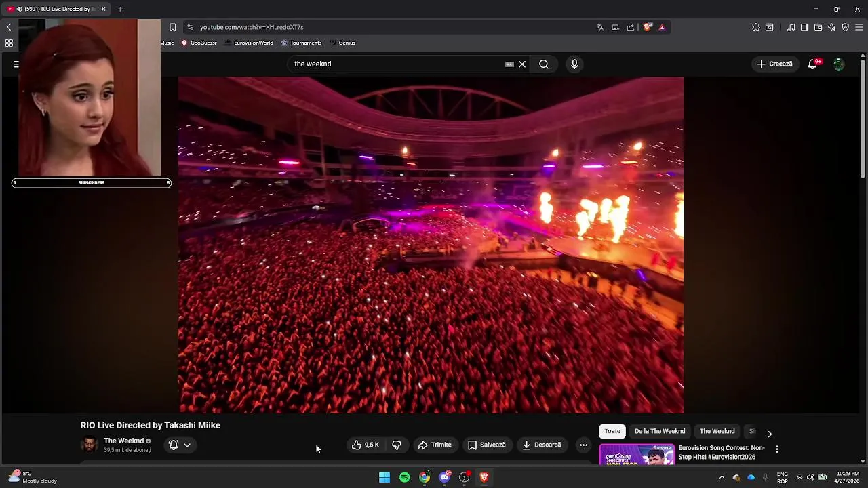Image resolution: width=868 pixels, height=488 pixels.
Task: Click The Weeknd channel avatar
Action: [x=90, y=445]
